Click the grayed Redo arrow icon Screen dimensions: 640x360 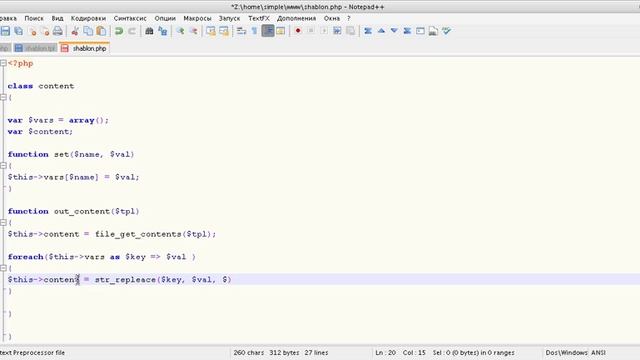(132, 31)
